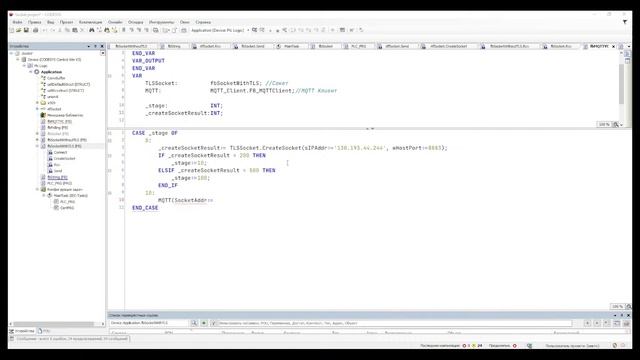Viewport: 640px width, 360px height.
Task: Collapse the VAR block fold marker
Action: pyautogui.click(x=110, y=76)
